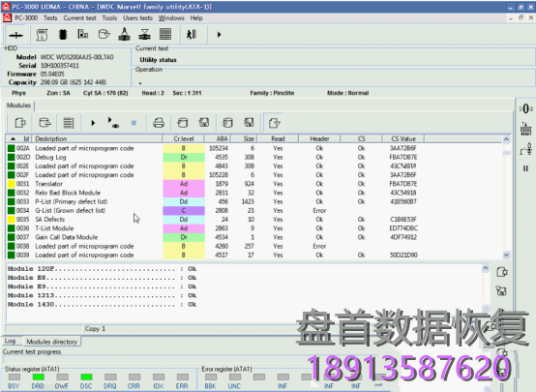Viewport: 536px width, 392px height.
Task: Click the RESET keypad icon on right sidebar
Action: pyautogui.click(x=526, y=130)
